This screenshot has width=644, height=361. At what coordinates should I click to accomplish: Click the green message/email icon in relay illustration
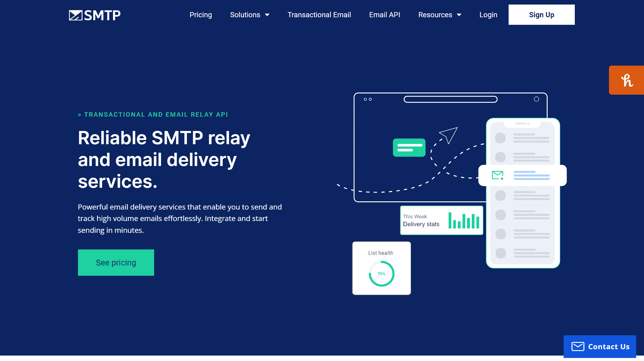[x=409, y=148]
